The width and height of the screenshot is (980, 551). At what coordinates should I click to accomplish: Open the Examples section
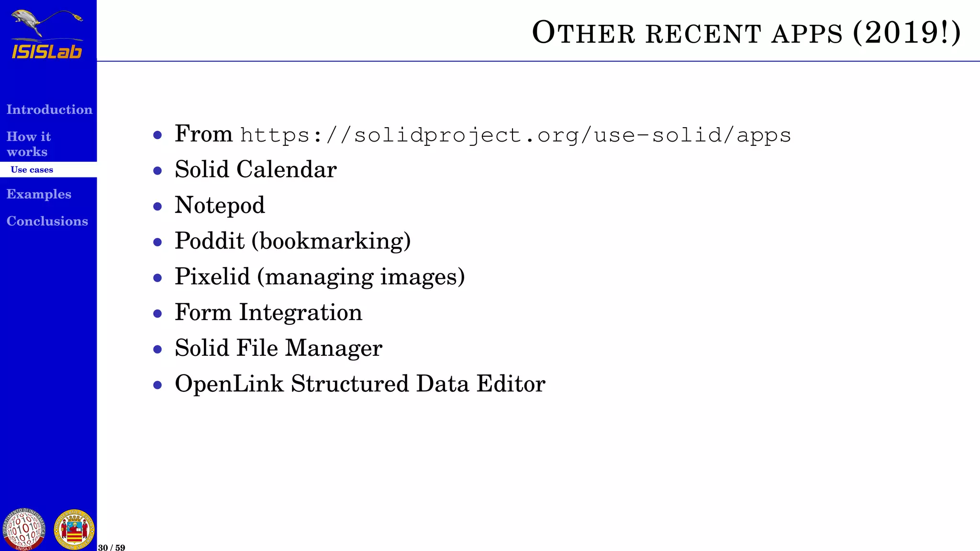click(39, 194)
